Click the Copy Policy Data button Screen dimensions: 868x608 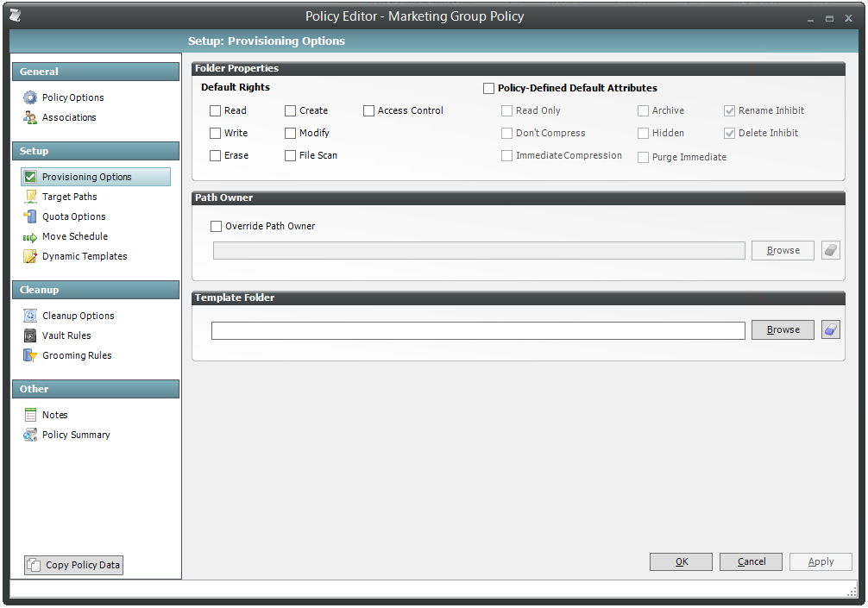click(73, 565)
